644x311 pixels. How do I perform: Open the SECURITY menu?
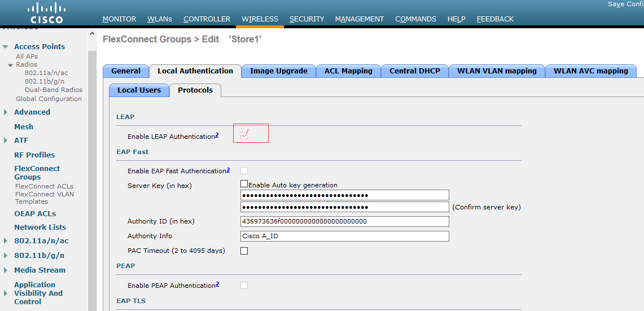point(307,19)
